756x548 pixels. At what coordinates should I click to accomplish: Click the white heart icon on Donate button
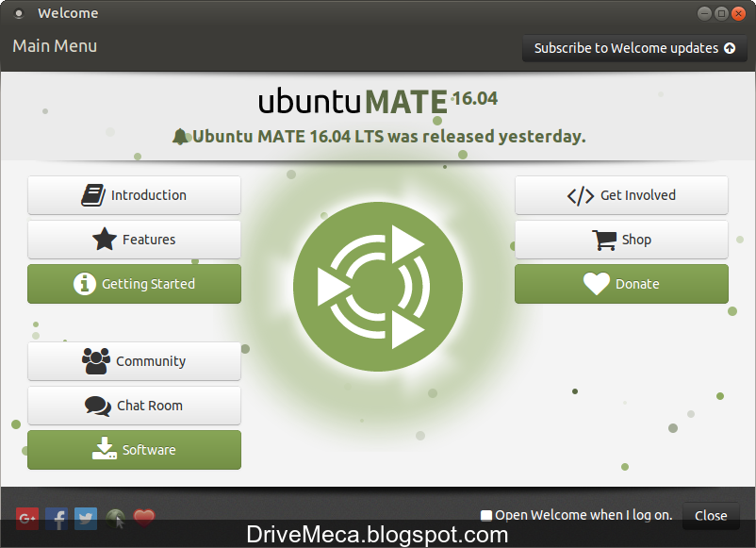pyautogui.click(x=595, y=284)
